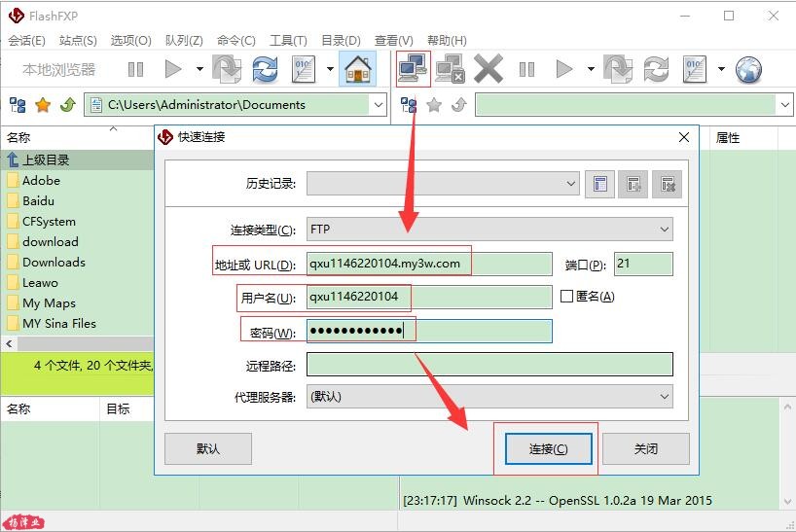Click the 默认 button
Viewport: 796px width, 532px height.
click(208, 448)
